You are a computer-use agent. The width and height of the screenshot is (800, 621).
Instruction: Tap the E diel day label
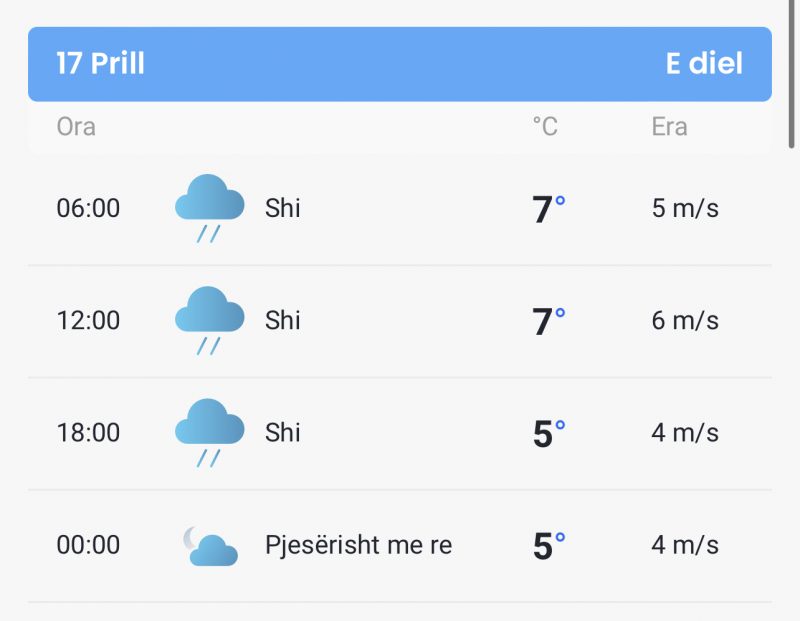pos(704,63)
